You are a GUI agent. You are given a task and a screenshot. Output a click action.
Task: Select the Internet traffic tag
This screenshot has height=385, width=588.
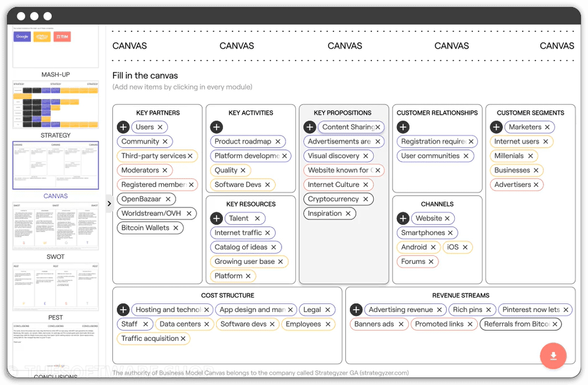tap(243, 233)
